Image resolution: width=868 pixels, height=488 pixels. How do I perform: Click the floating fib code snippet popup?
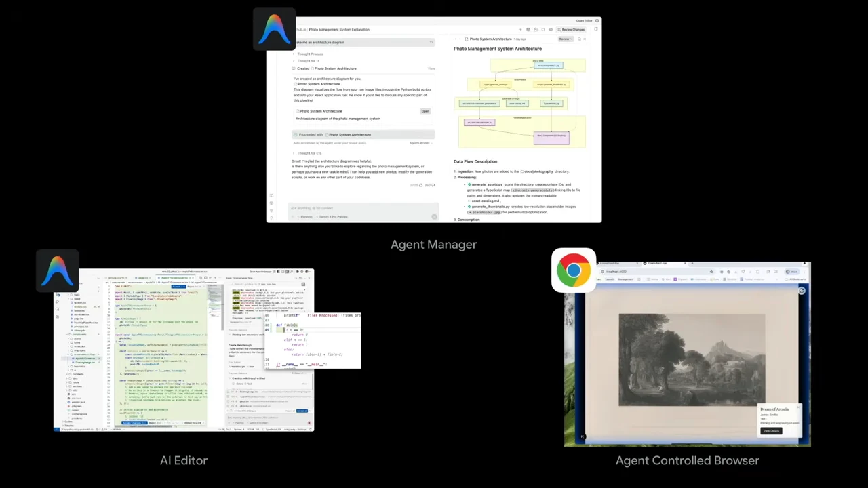click(x=313, y=340)
